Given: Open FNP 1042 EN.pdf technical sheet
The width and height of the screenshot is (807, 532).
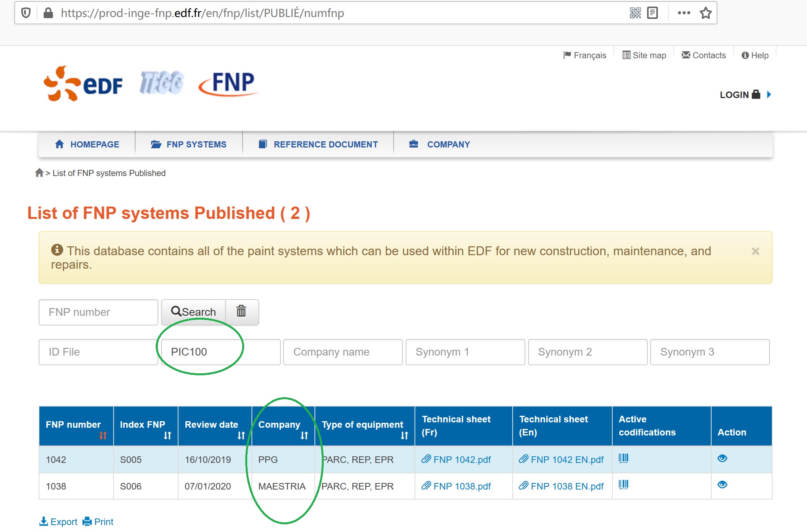Looking at the screenshot, I should coord(566,459).
